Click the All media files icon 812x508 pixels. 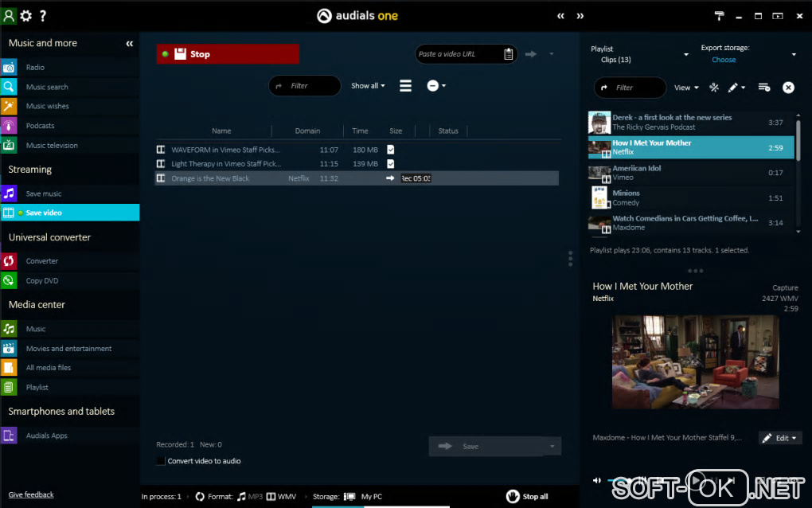click(9, 368)
